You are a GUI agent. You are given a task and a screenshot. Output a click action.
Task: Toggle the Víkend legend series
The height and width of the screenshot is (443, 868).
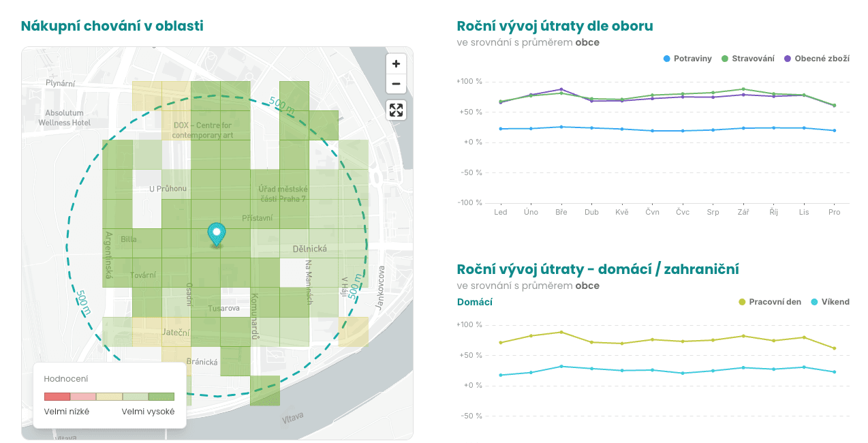coord(830,302)
